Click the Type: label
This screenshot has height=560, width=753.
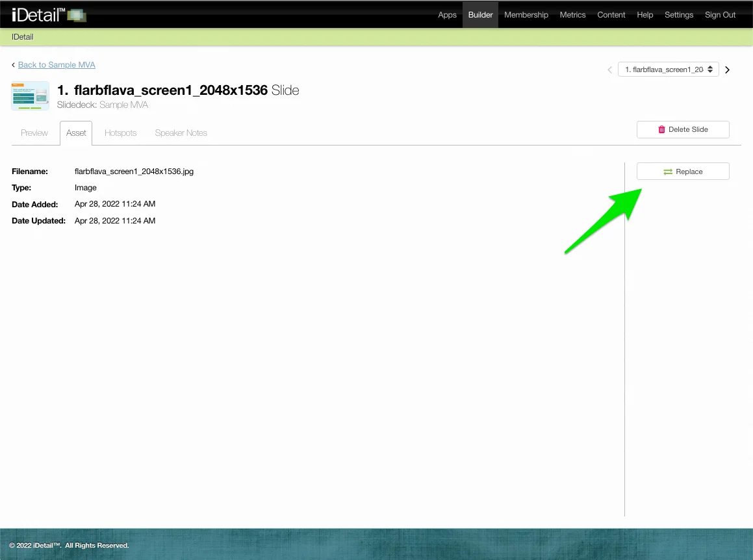pos(21,188)
